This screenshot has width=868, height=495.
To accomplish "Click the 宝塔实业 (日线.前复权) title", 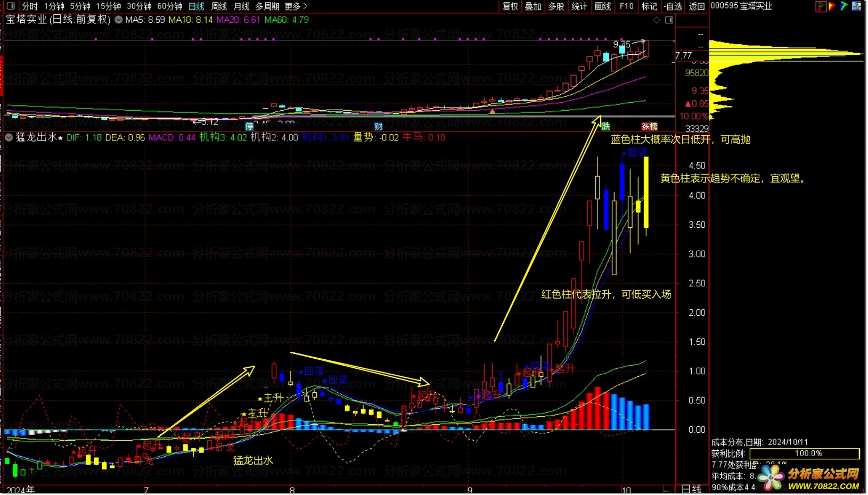I will (x=58, y=20).
